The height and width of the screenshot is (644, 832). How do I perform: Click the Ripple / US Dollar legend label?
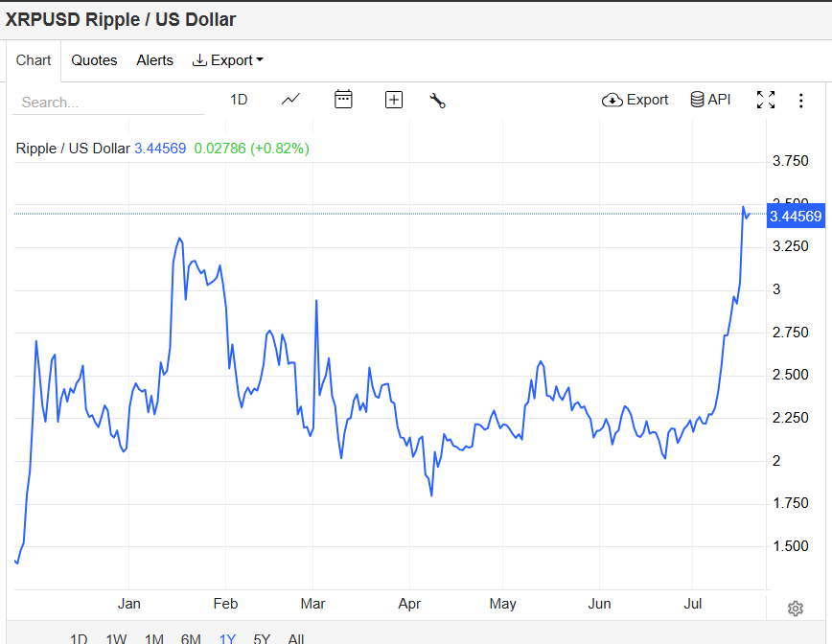click(73, 149)
